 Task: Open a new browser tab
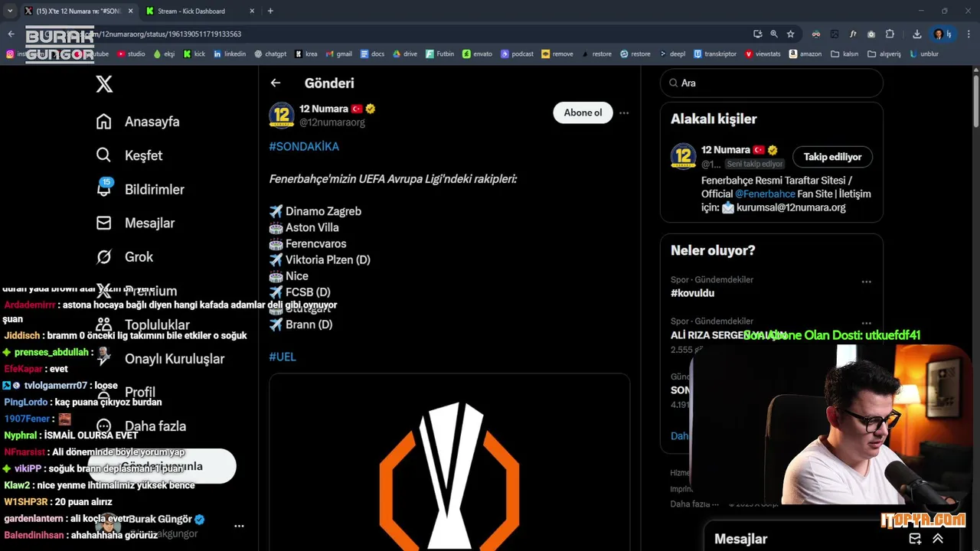270,11
